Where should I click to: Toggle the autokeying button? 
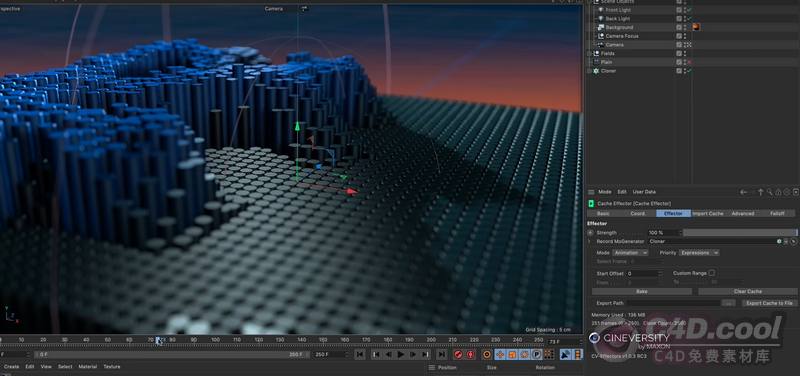coord(470,354)
